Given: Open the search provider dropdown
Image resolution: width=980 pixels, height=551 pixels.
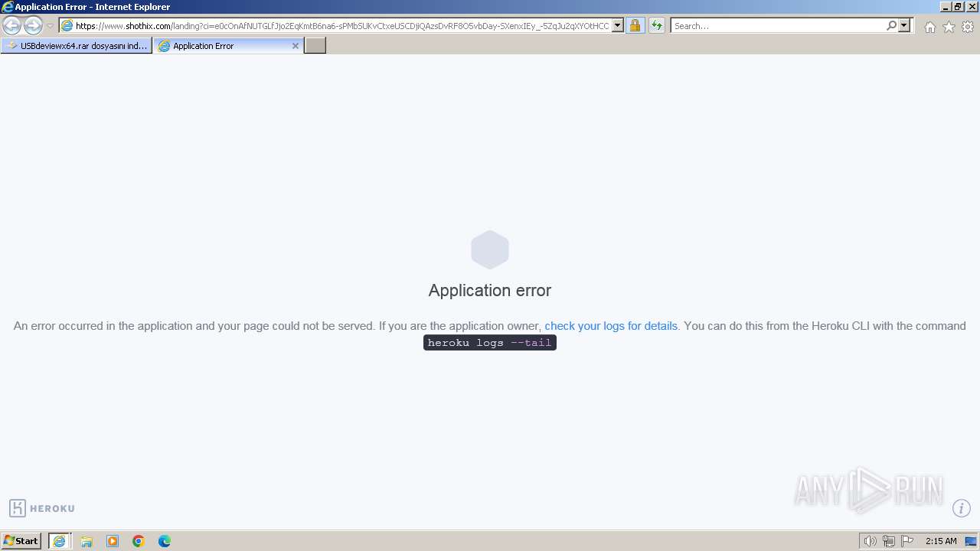Looking at the screenshot, I should [x=904, y=26].
